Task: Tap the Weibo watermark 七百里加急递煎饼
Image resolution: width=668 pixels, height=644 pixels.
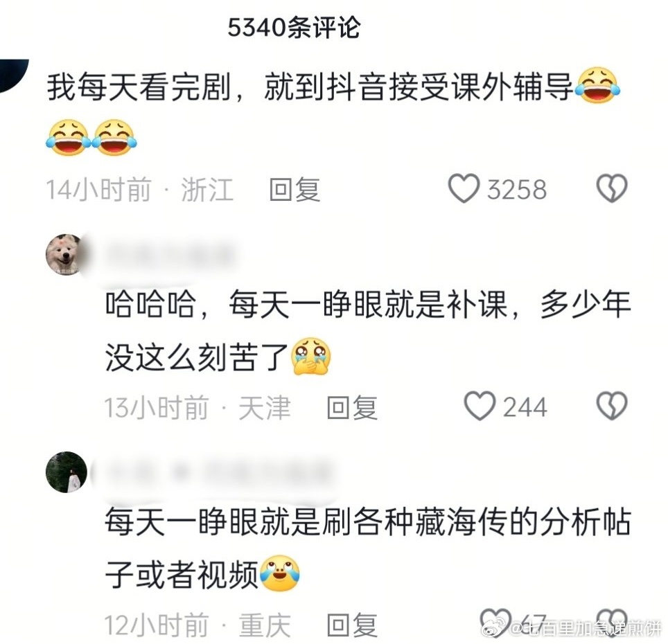Action: [x=572, y=628]
